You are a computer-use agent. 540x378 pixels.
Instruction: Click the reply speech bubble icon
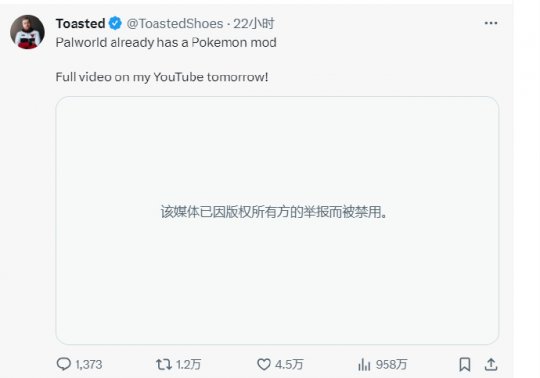[x=63, y=364]
